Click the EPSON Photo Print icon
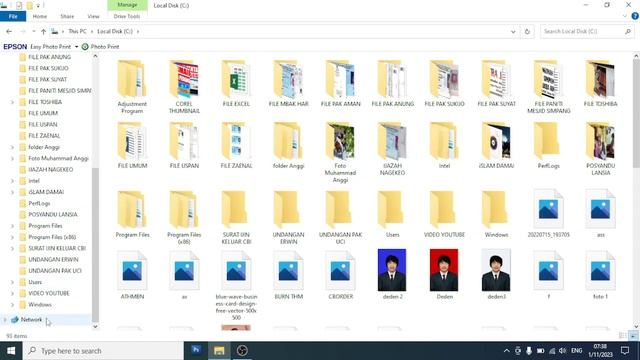This screenshot has width=640, height=360. [x=85, y=47]
